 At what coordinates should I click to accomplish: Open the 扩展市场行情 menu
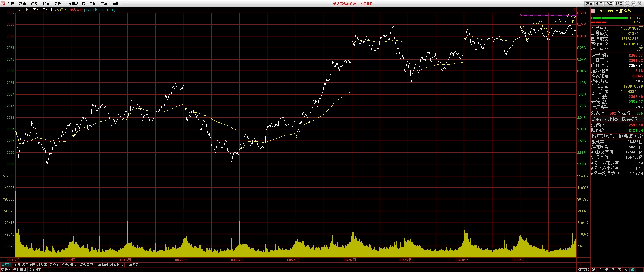coord(75,4)
